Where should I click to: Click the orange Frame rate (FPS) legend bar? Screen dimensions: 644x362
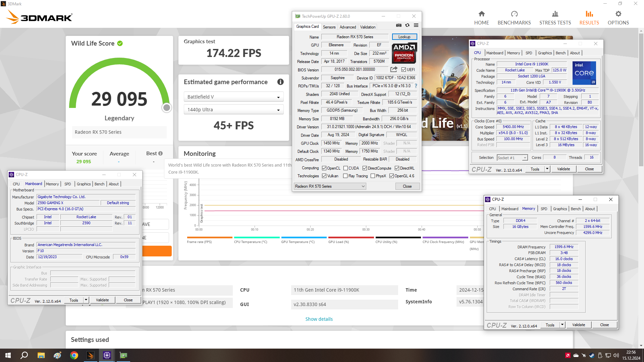210,237
